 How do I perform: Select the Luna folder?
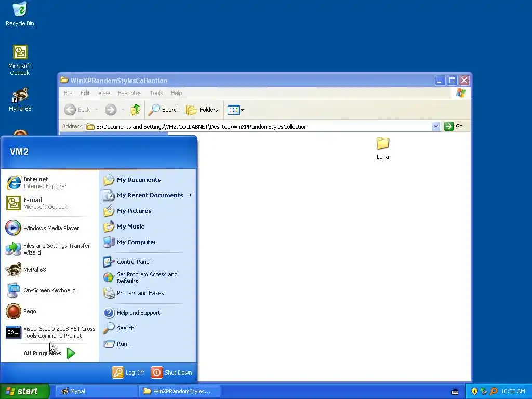pyautogui.click(x=383, y=148)
